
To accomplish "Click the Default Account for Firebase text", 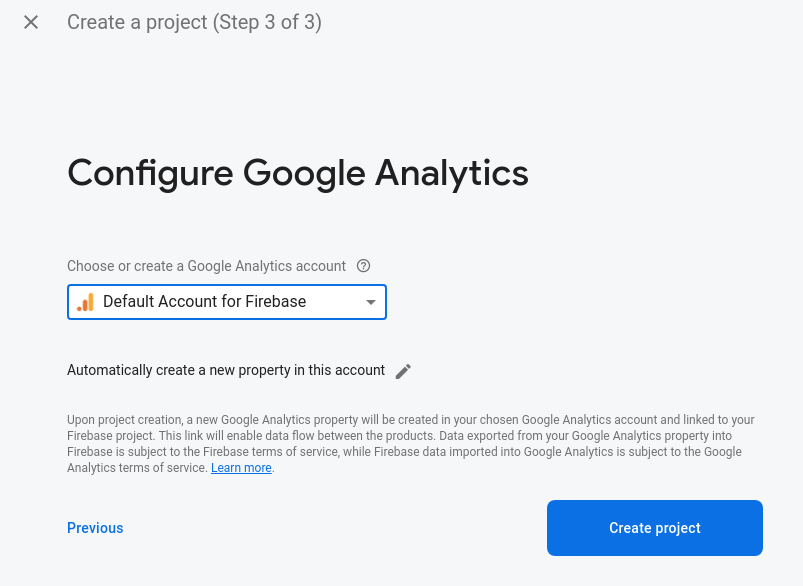I will coord(204,301).
